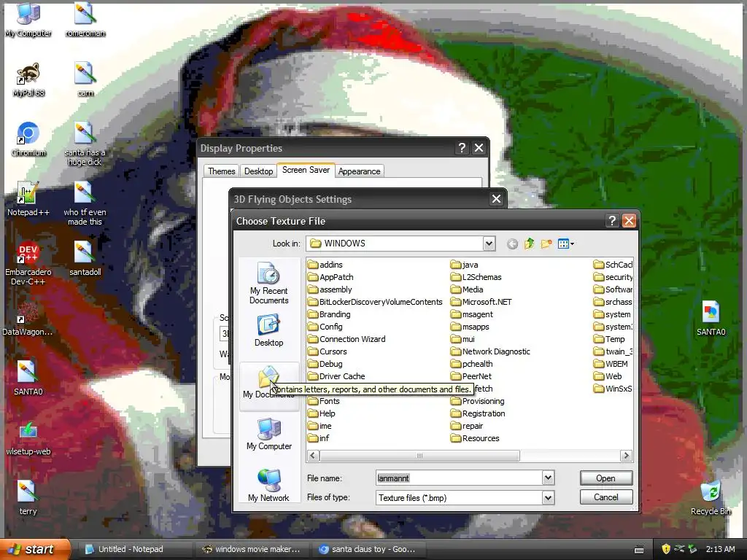Select the My Computer desktop icon

28,20
